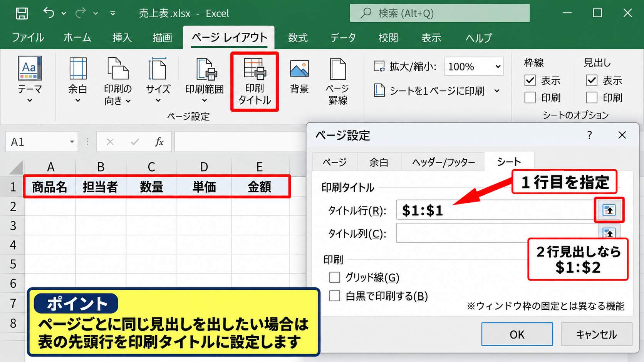This screenshot has height=362, width=644.
Task: Click the キャンセル button
Action: coord(596,334)
